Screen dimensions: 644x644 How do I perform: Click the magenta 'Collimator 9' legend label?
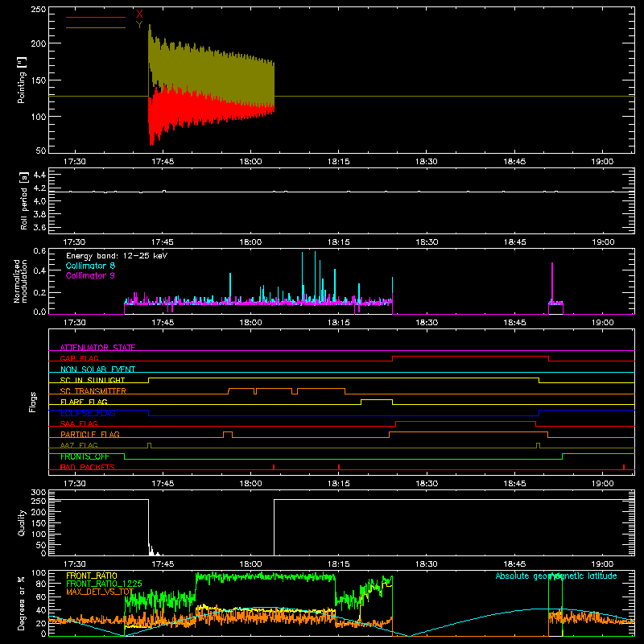(90, 275)
